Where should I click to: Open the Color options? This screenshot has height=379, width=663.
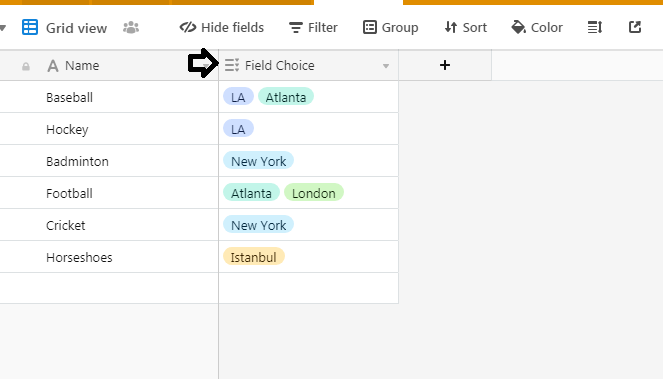537,27
